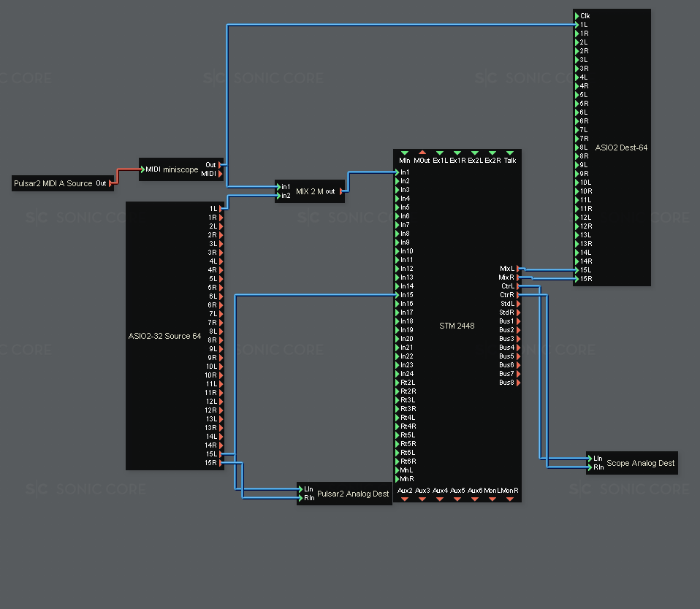Select the CtrL output port on STM 2448
The width and height of the screenshot is (700, 609).
coord(518,286)
